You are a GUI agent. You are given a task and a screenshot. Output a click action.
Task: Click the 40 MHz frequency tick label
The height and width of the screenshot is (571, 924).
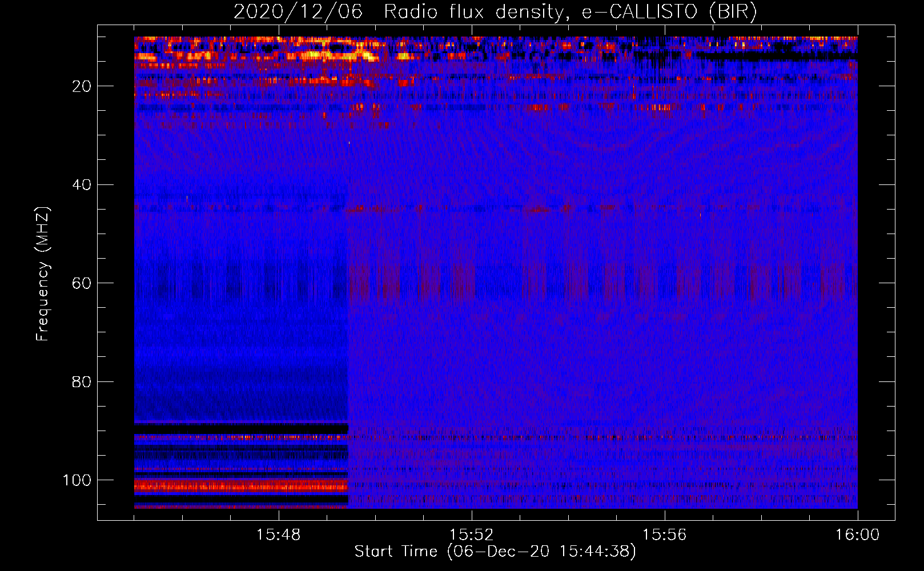[x=82, y=185]
